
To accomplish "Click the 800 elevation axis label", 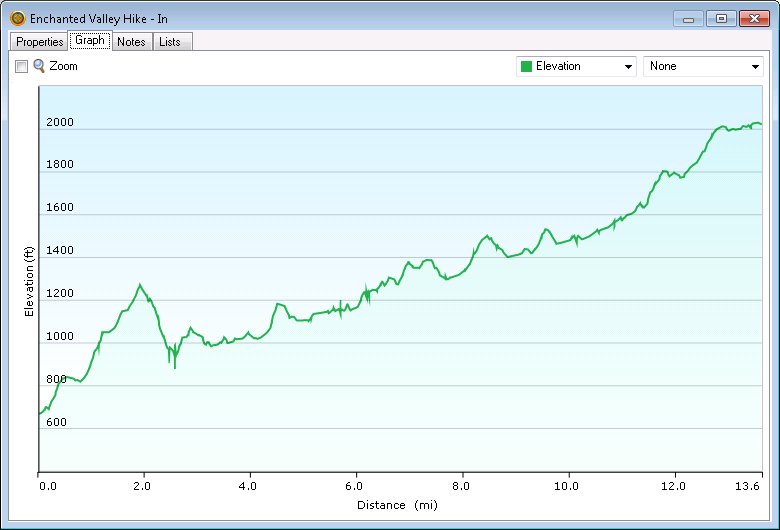I will click(56, 379).
